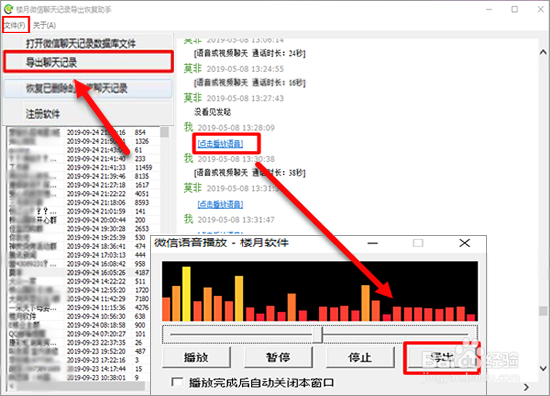Select highlighted row dated 2019-09-24 16:05:26
Image resolution: width=550 pixels, height=396 pixels.
79,273
